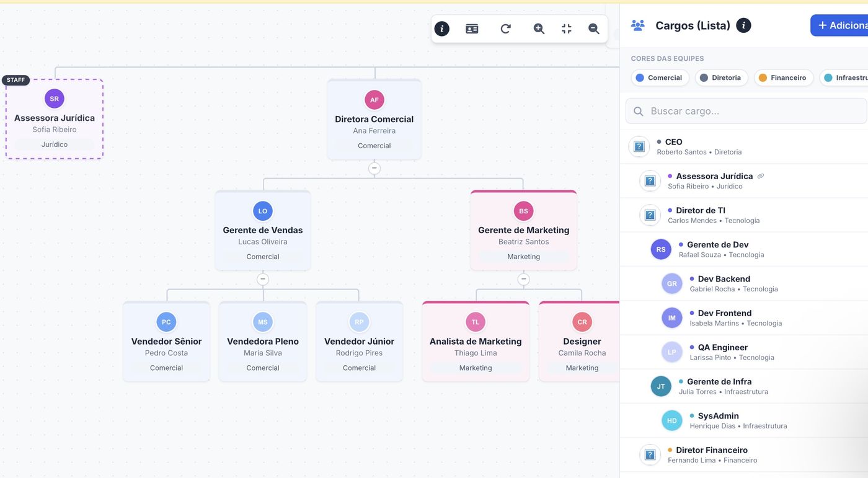The height and width of the screenshot is (478, 868).
Task: Click the Adicionar button
Action: pos(839,25)
